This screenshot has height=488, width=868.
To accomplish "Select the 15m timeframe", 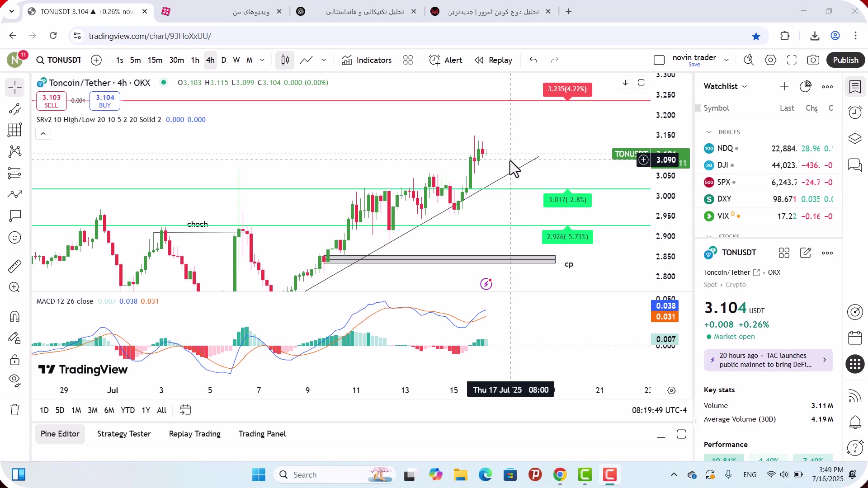I will pyautogui.click(x=155, y=60).
